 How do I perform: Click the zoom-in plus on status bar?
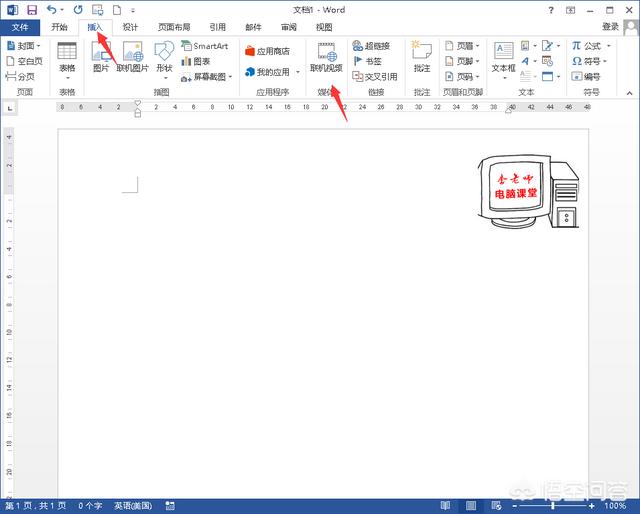coord(593,506)
